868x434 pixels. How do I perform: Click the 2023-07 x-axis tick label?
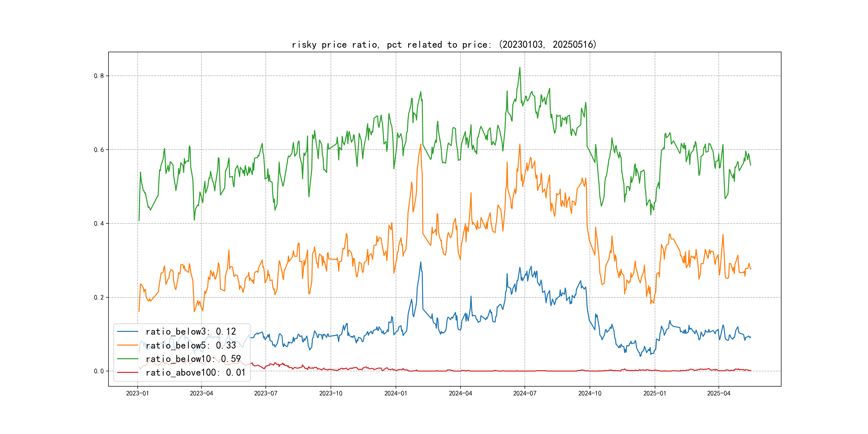(265, 393)
